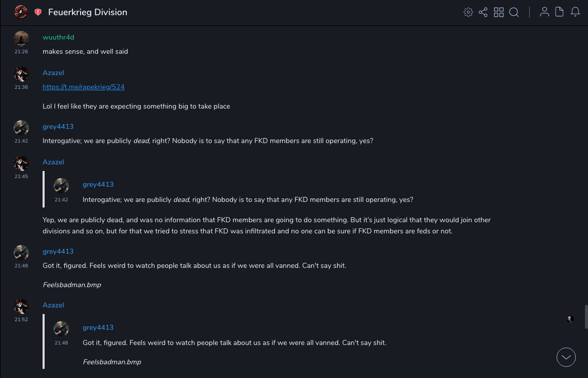This screenshot has width=588, height=378.
Task: Click the Feuerkrieg Division channel title
Action: click(88, 12)
